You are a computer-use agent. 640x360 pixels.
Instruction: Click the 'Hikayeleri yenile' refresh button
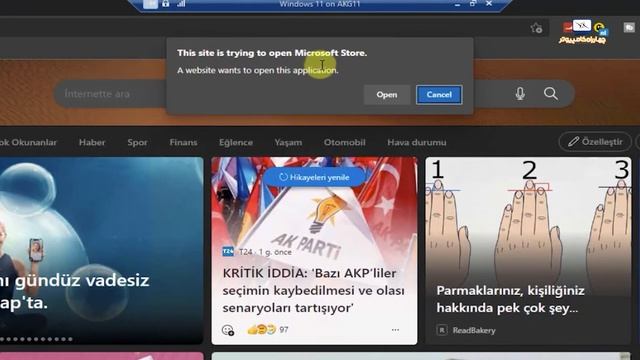(314, 177)
